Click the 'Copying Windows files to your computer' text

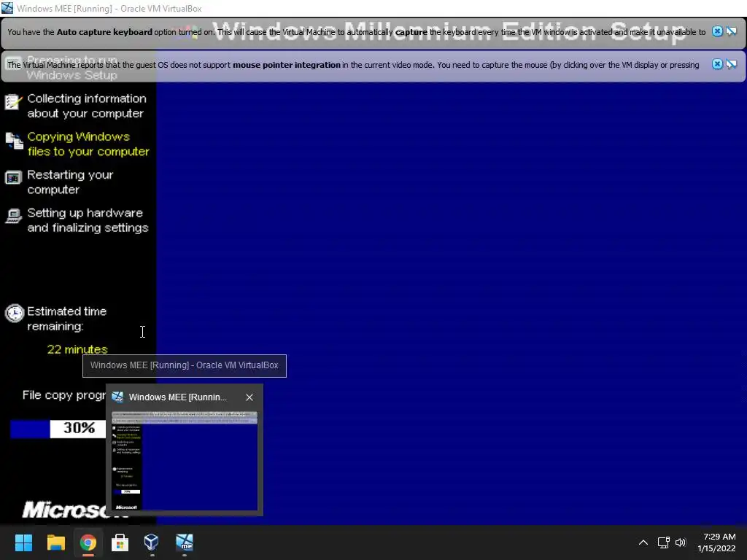pos(88,144)
